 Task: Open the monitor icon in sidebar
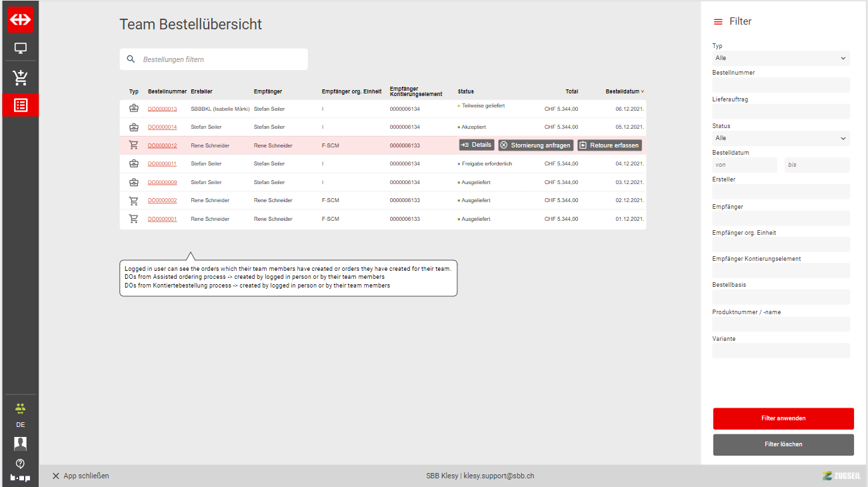coord(20,49)
